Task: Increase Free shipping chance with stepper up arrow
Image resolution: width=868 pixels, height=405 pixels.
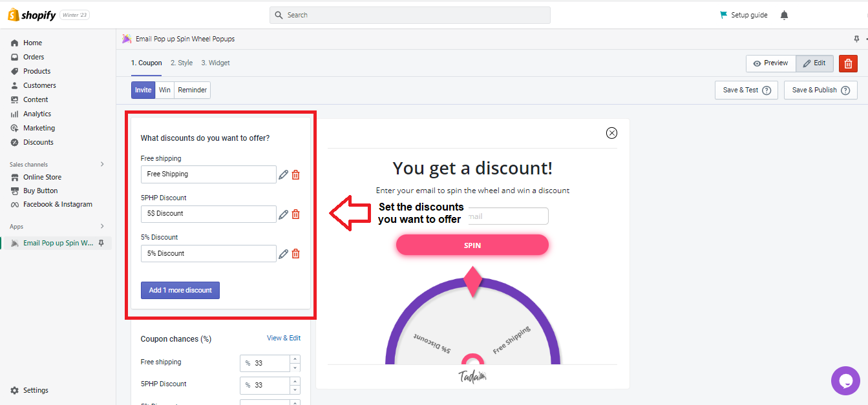Action: (295, 359)
